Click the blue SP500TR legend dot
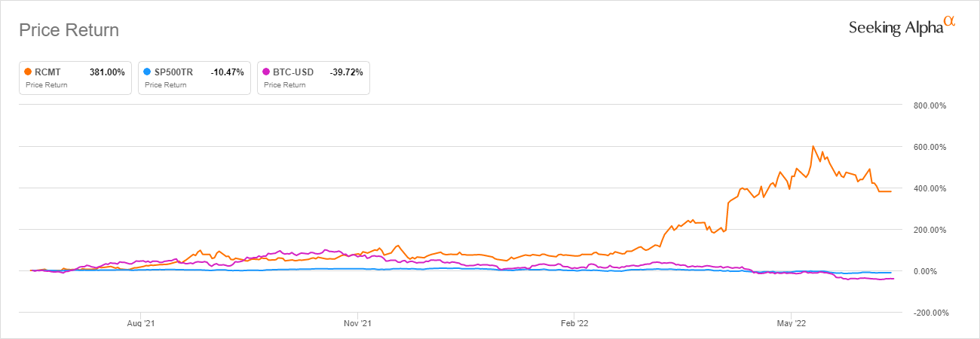Viewport: 980px width, 339px height. 147,72
